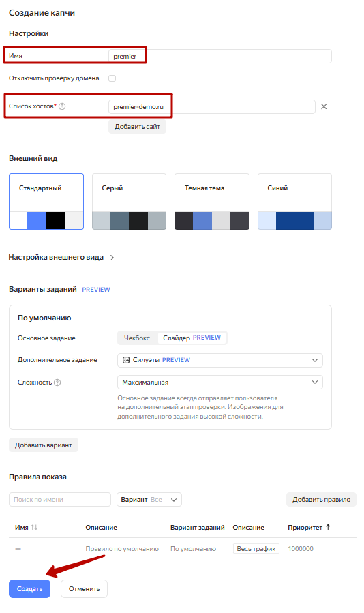The image size is (364, 613).
Task: Click Поиск по имени search field
Action: point(60,500)
